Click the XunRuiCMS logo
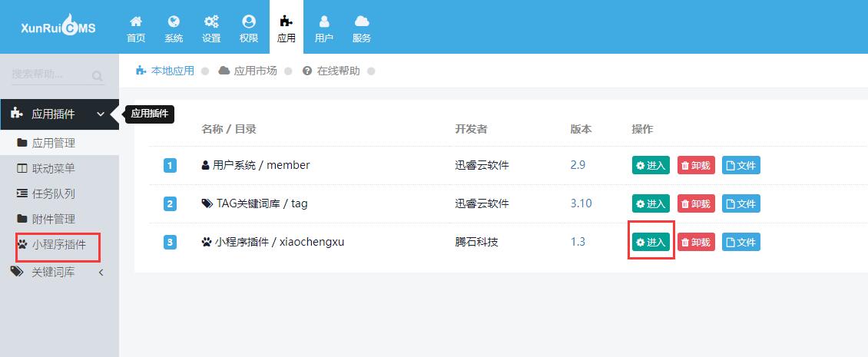Screen dimensions: 868x357 (x=58, y=27)
